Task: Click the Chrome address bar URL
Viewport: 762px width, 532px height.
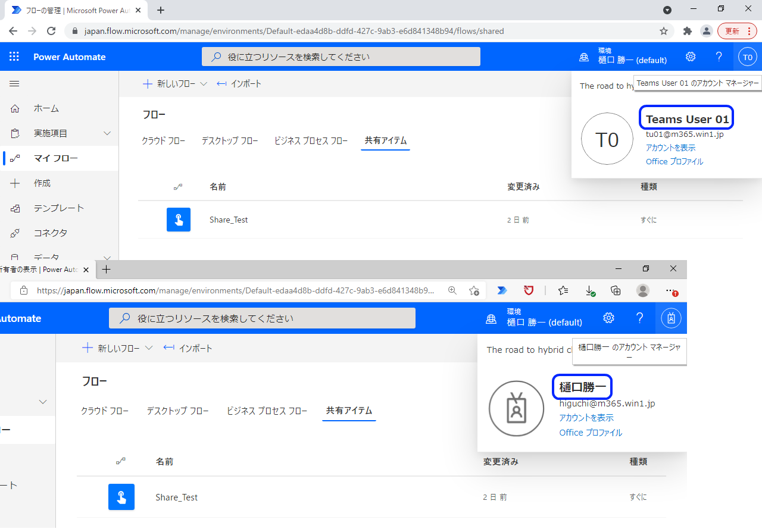Action: tap(293, 31)
